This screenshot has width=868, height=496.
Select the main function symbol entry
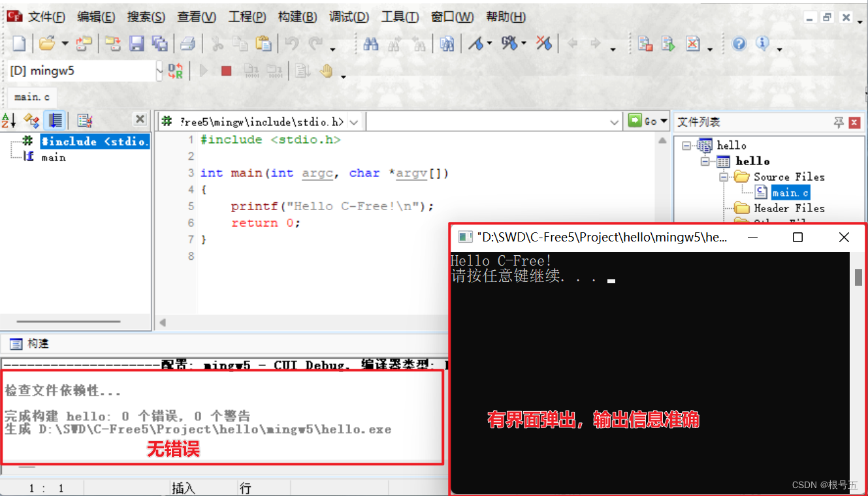coord(54,157)
